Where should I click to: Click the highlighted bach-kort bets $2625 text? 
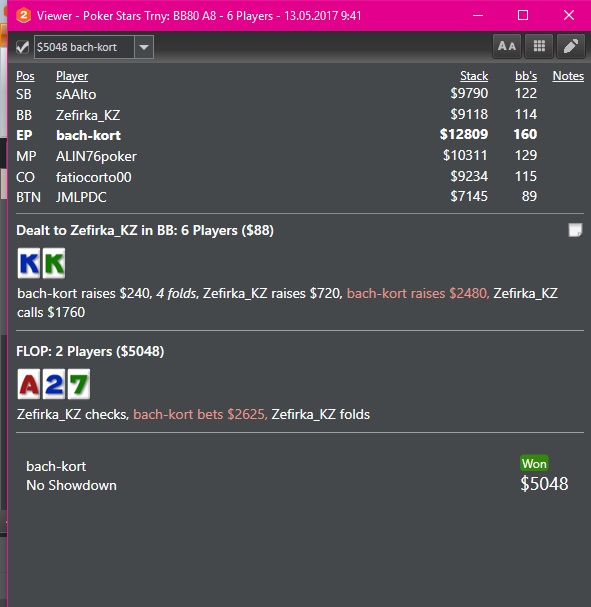pos(200,415)
